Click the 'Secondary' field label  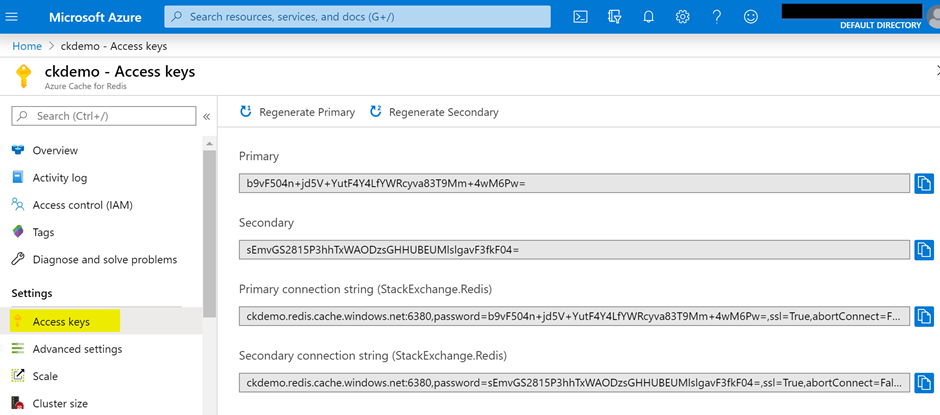point(266,222)
